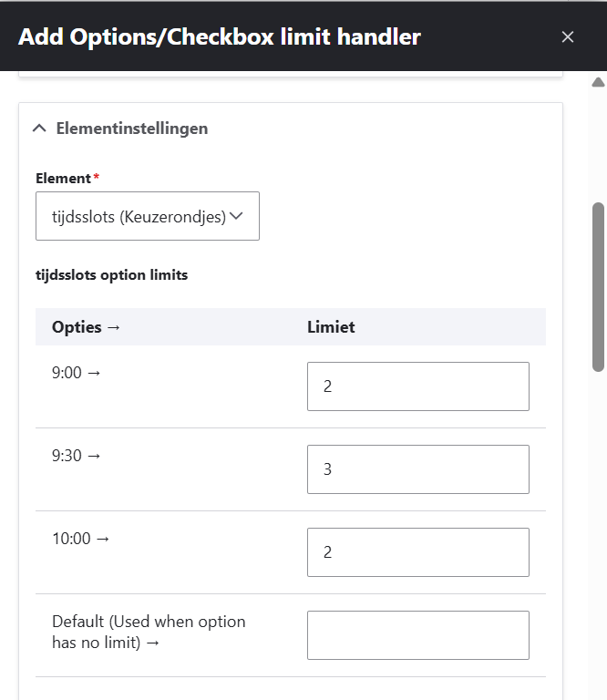Collapse the Elementinstellingen section chevron
607x700 pixels.
click(38, 129)
